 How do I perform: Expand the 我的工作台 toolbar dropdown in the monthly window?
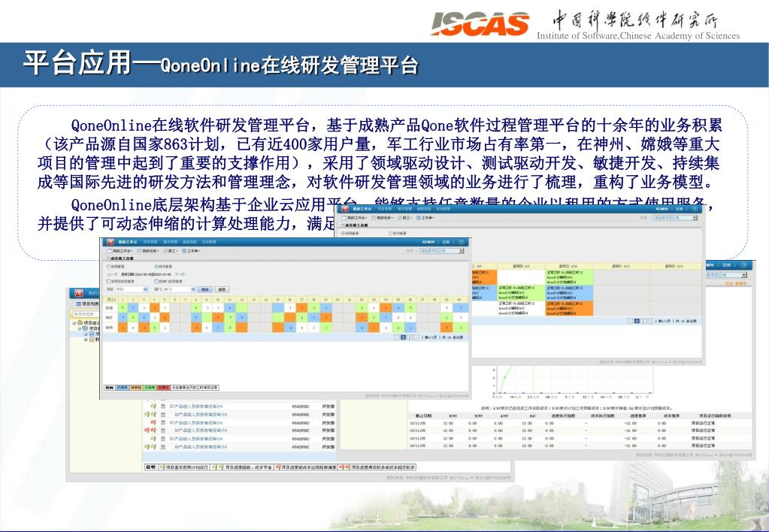click(x=120, y=251)
